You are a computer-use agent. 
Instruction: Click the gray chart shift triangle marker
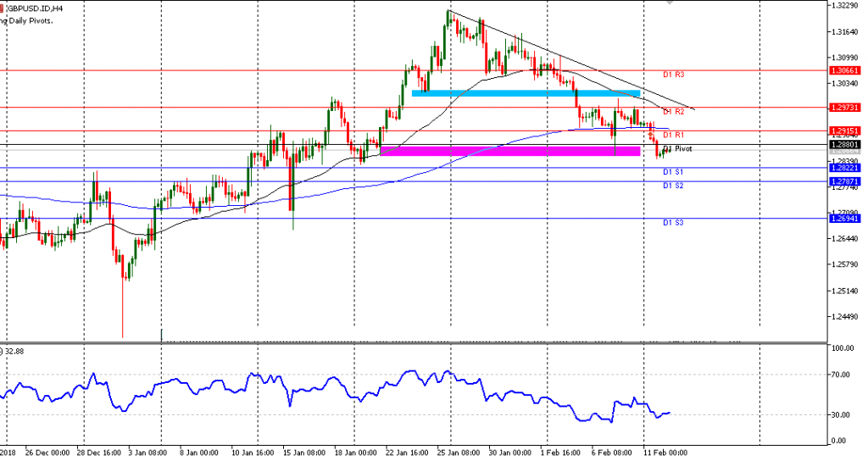click(670, 3)
